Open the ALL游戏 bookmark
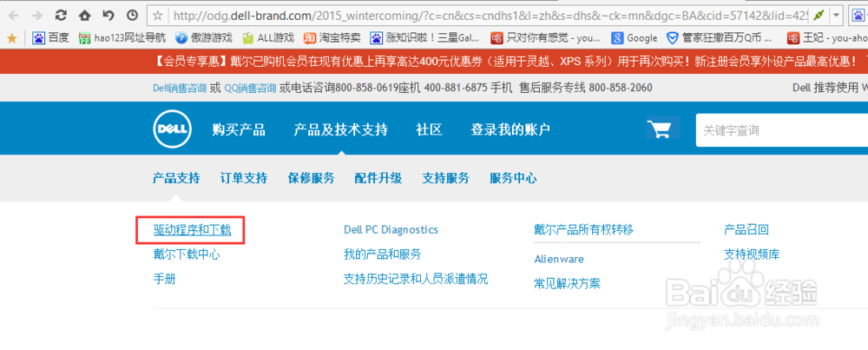868x350 pixels. point(268,38)
